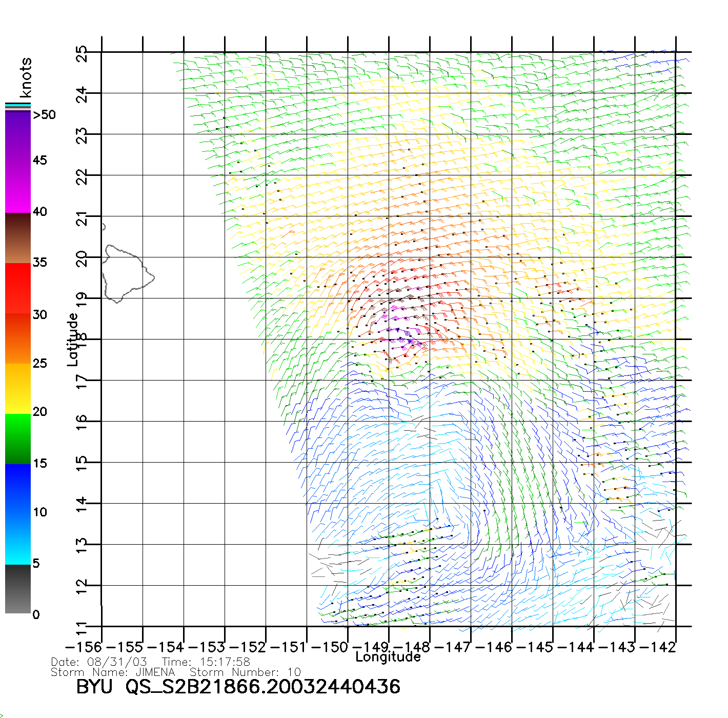728x718 pixels.
Task: Click the 'knots' legend unit label
Action: [x=26, y=77]
